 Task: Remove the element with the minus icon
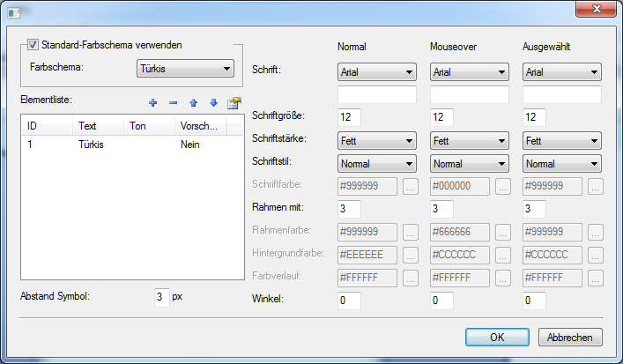[174, 103]
